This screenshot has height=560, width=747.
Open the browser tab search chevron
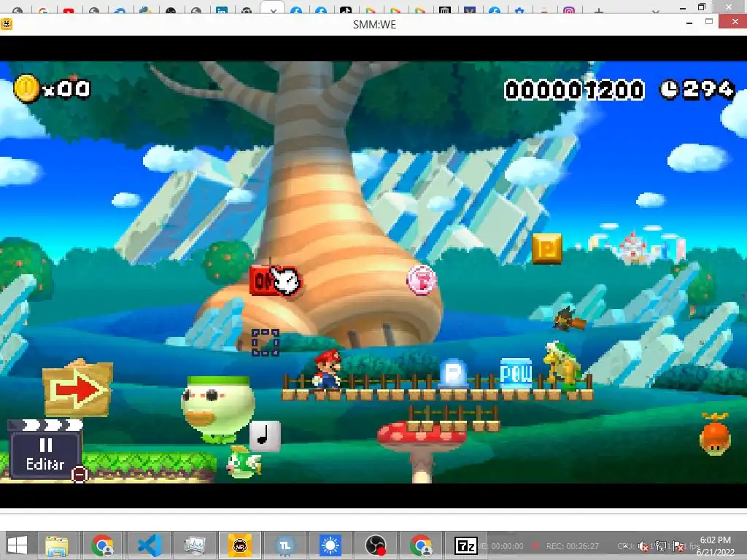[656, 11]
